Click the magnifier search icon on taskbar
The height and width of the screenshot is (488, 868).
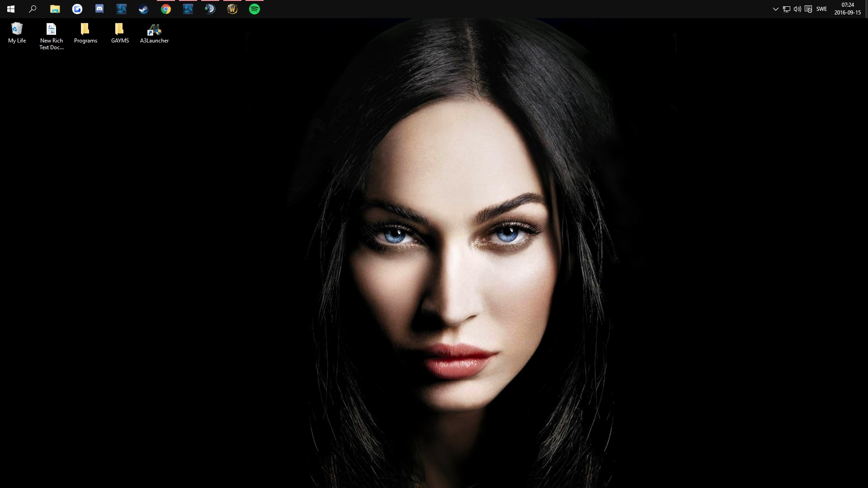[33, 9]
